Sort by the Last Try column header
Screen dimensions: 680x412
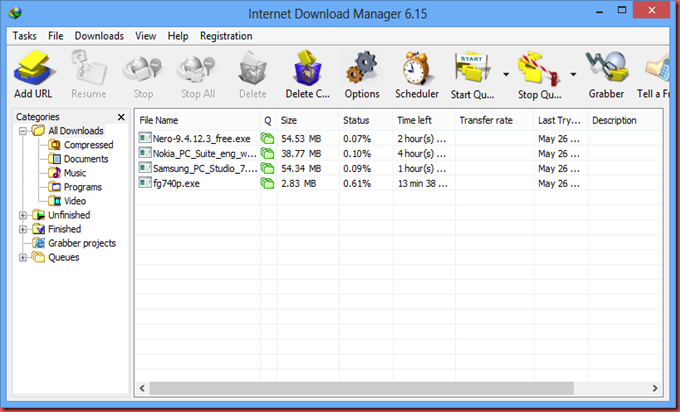(x=561, y=120)
